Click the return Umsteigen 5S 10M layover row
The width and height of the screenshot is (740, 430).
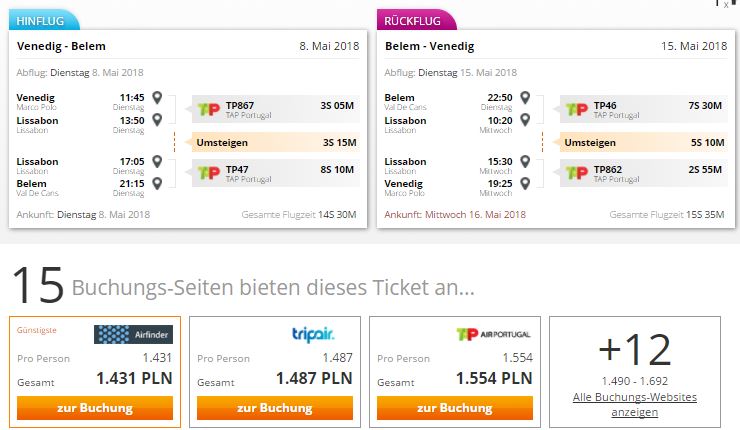tap(644, 143)
